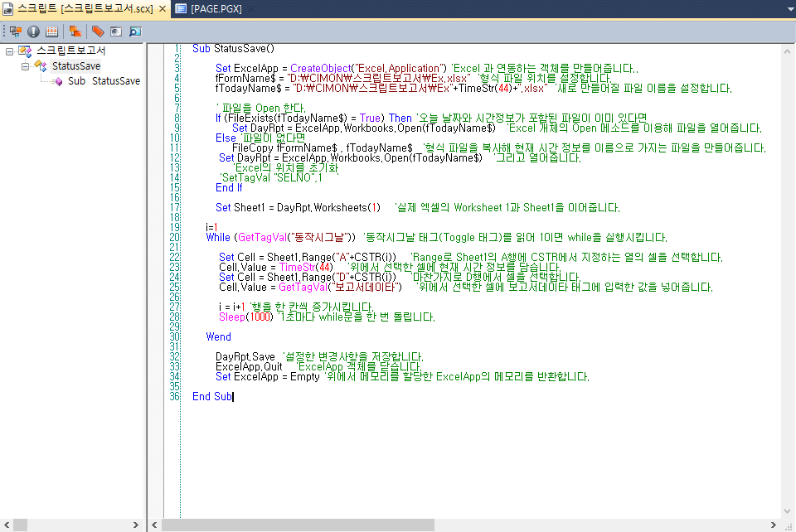796x532 pixels.
Task: Click the "CreateObject" keyword on line 3
Action: (320, 69)
